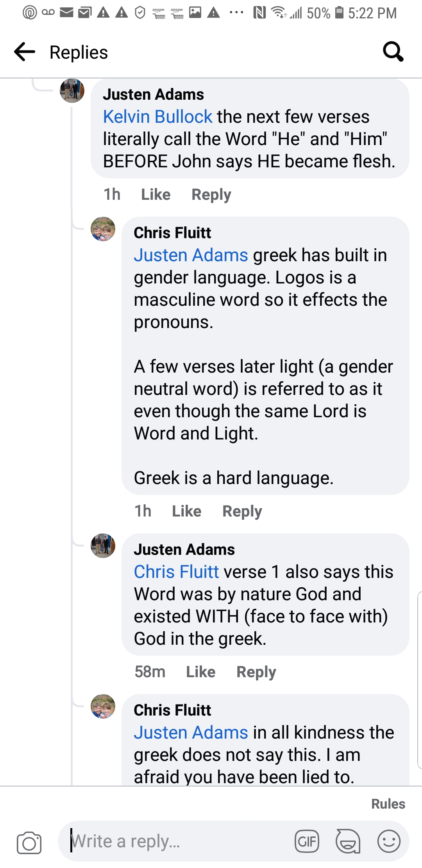Reply to Justen Adams' 58m comment
Screen dimensions: 422x868
pos(256,672)
